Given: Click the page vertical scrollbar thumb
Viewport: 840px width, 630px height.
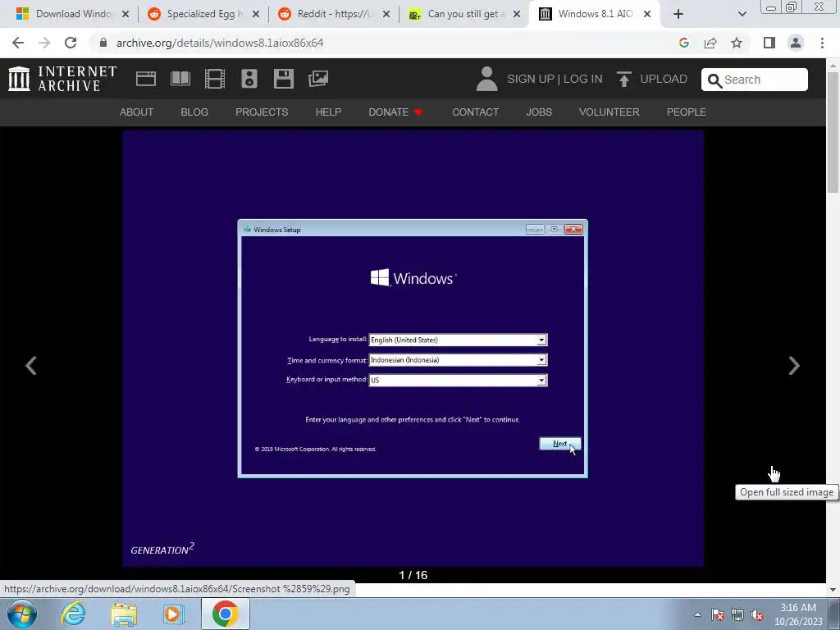Looking at the screenshot, I should [x=833, y=132].
